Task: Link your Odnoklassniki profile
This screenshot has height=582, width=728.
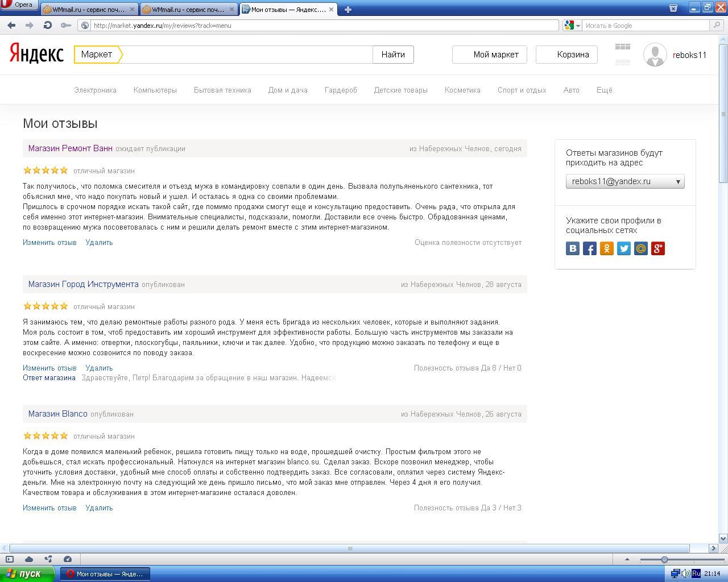Action: 607,248
